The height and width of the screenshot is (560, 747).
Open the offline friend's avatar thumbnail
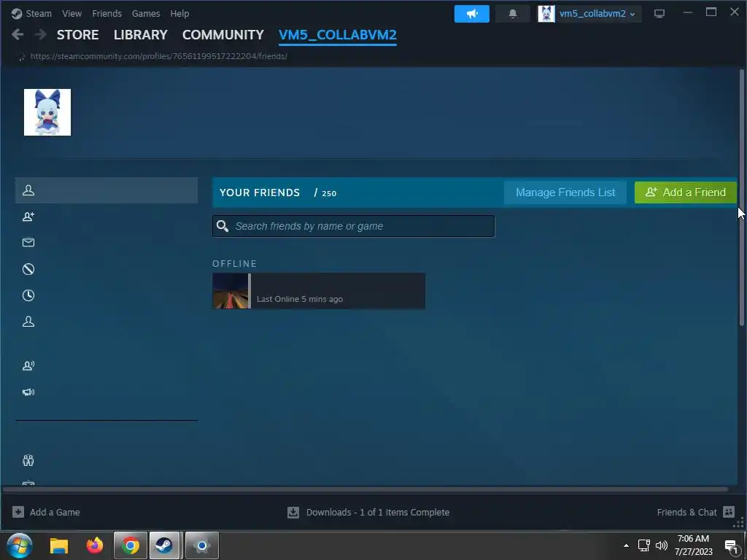click(231, 291)
